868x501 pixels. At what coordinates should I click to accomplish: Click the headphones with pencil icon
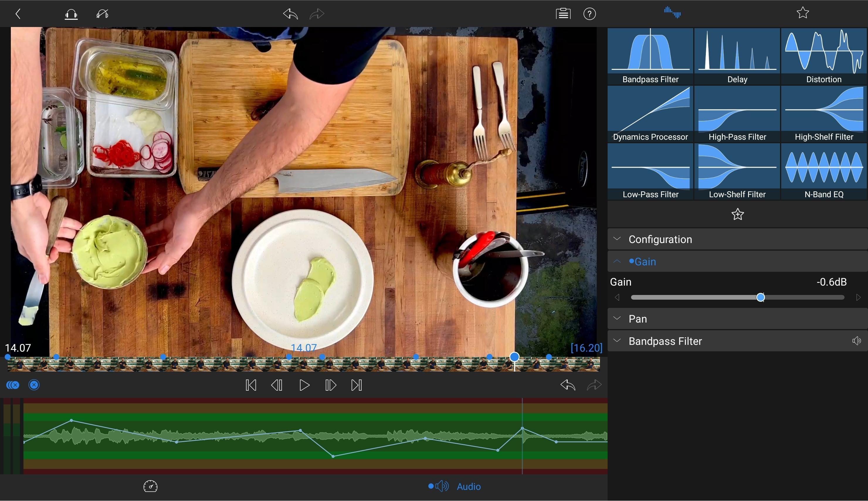click(x=102, y=14)
